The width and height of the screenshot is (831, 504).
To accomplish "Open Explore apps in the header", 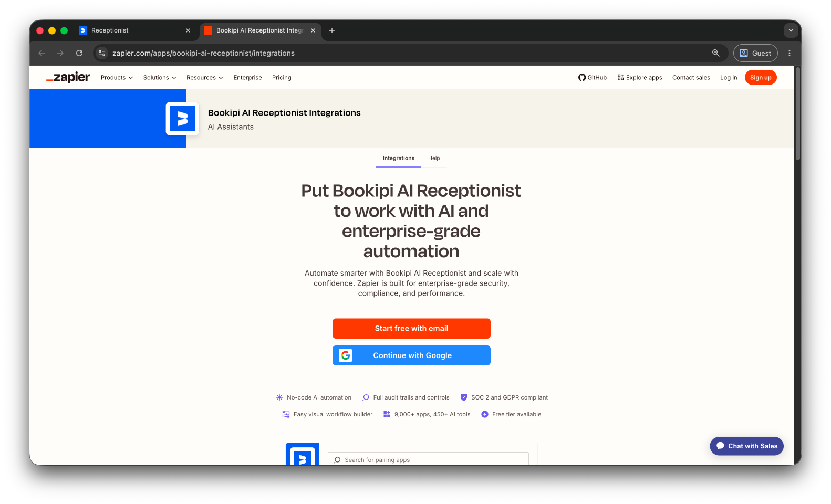I will click(x=640, y=77).
